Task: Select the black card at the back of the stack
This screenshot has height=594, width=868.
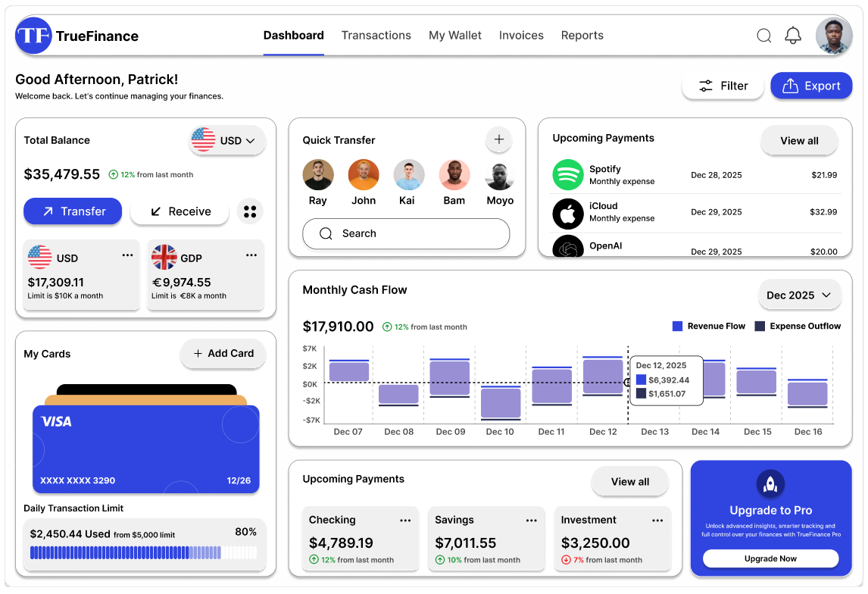Action: pyautogui.click(x=146, y=389)
